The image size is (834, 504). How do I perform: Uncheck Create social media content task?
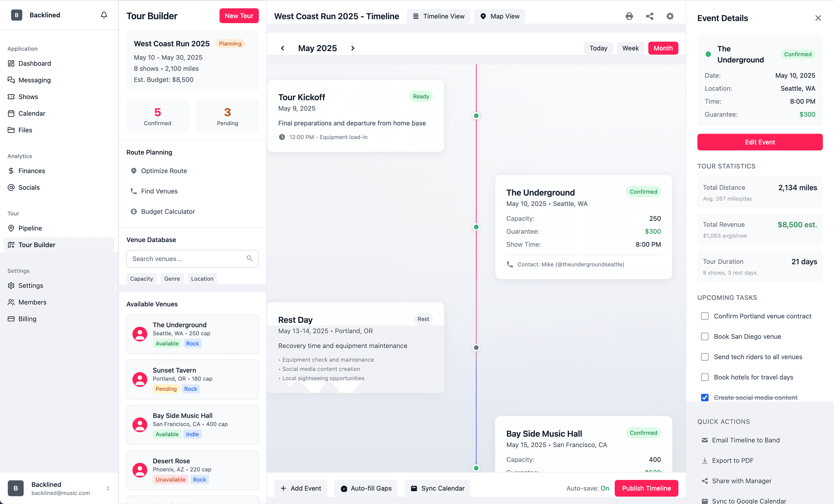click(705, 398)
